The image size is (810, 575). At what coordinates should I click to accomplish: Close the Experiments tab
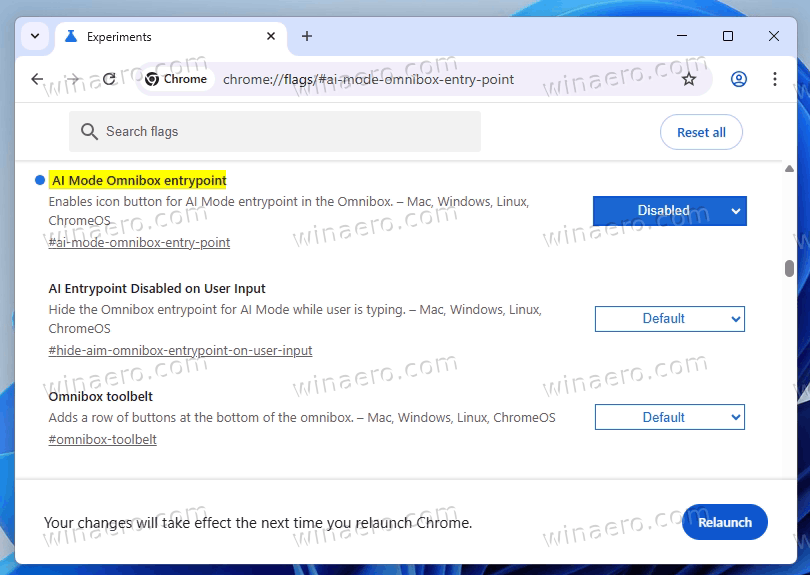pos(271,36)
